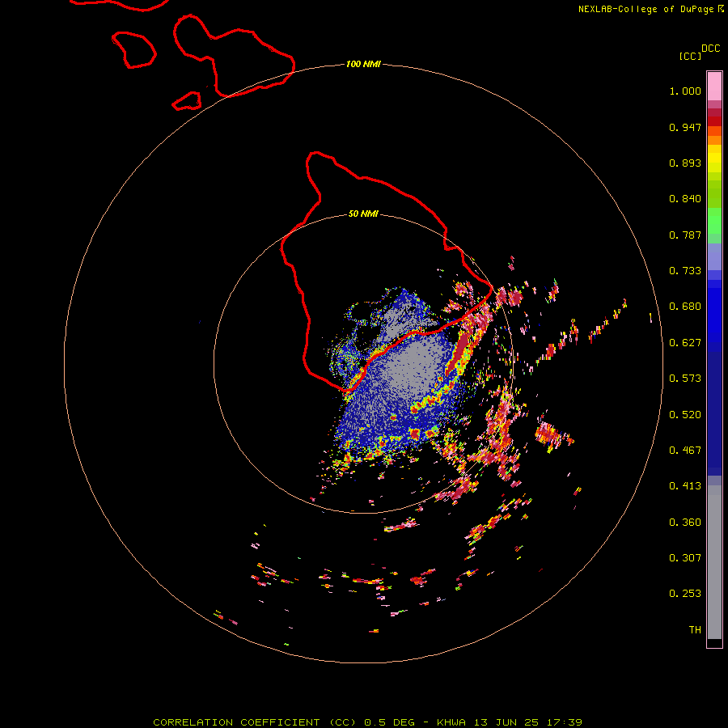Click the 0.467 color scale value
This screenshot has height=728, width=728.
(x=685, y=451)
